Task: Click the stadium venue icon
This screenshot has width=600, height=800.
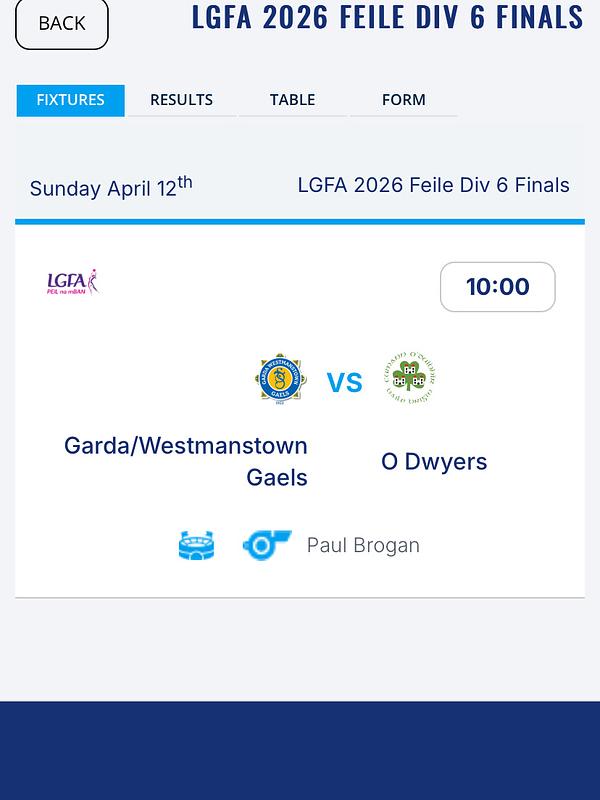Action: [x=196, y=545]
